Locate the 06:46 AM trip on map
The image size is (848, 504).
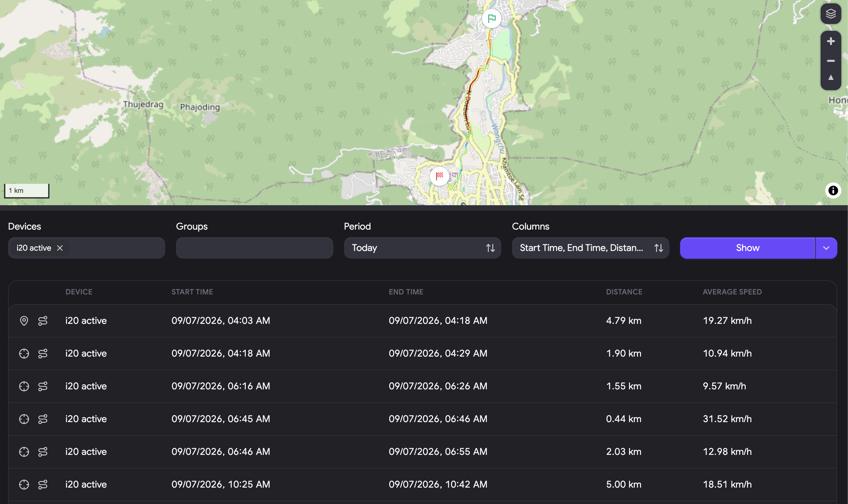(24, 452)
